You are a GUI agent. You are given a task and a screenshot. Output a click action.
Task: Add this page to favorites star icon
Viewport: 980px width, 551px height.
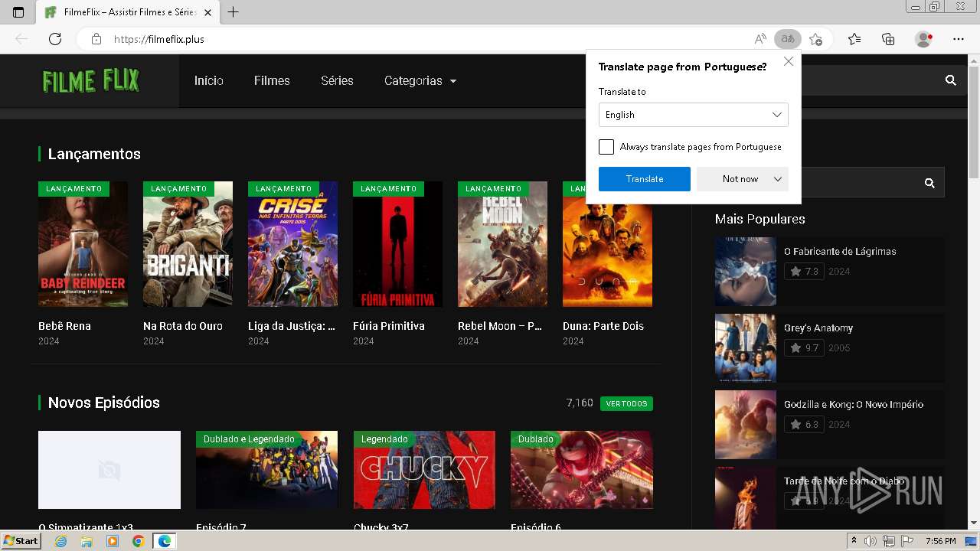tap(815, 39)
